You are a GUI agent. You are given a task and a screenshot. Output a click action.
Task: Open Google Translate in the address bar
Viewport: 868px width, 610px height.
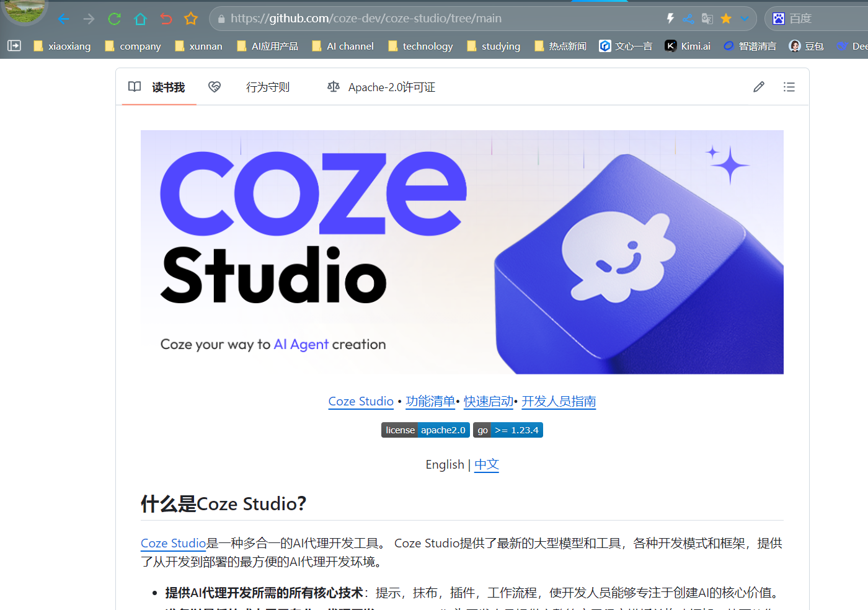pyautogui.click(x=707, y=19)
